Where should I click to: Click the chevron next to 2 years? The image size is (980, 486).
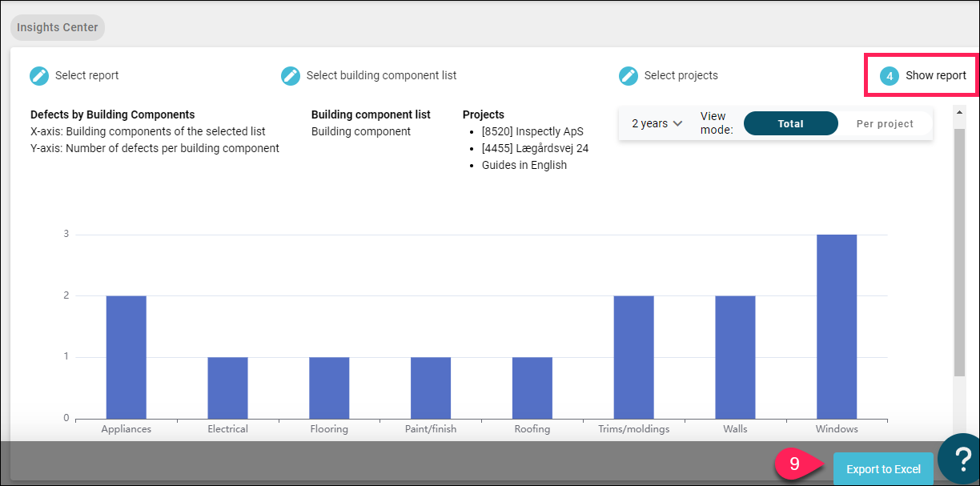(x=677, y=123)
